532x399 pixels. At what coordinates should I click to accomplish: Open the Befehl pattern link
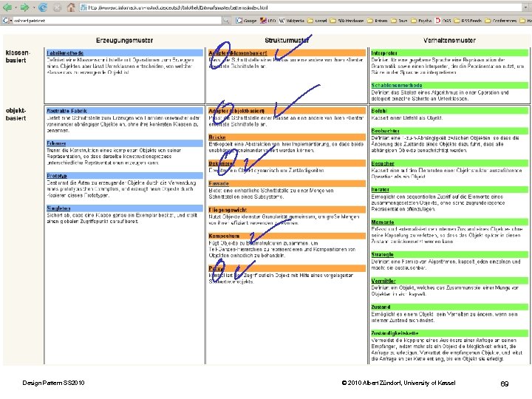tap(379, 111)
